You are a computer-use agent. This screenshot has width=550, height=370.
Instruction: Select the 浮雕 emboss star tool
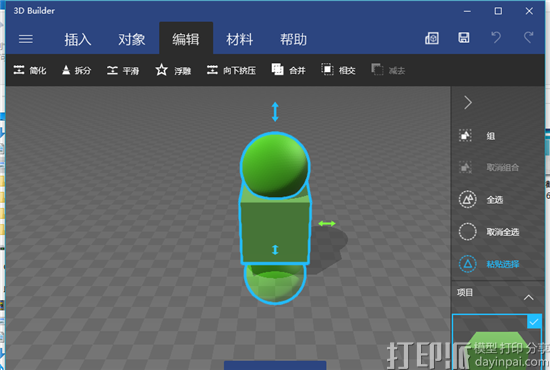tap(173, 70)
